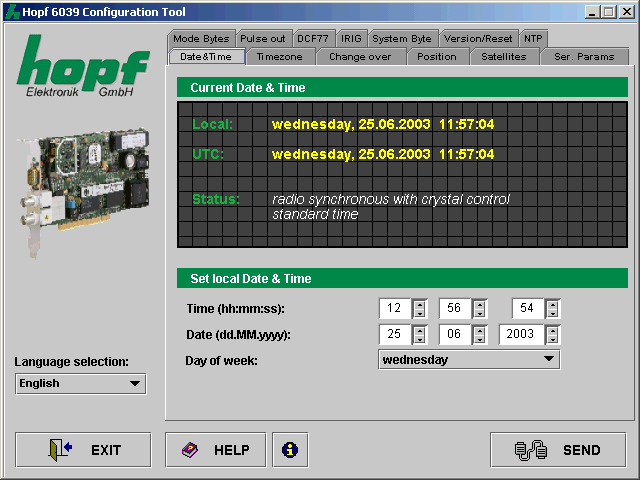Viewport: 640px width, 480px height.
Task: Click the PCI card product image
Action: pos(84,192)
